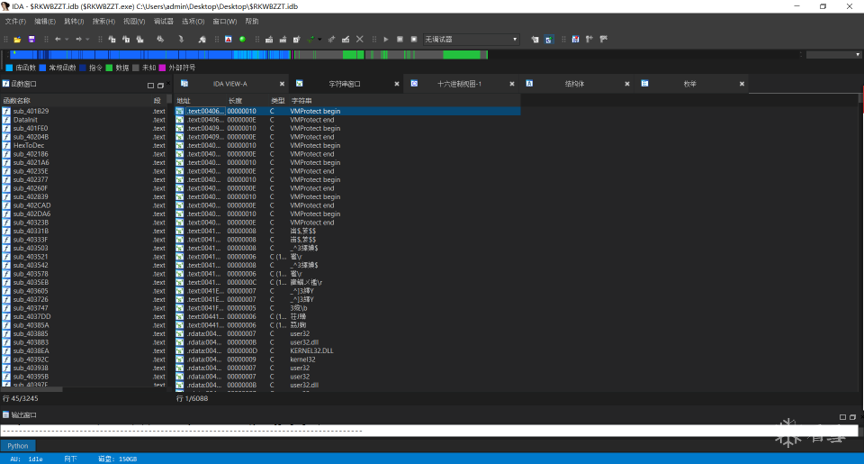The image size is (864, 464).
Task: Switch to the 十六进制视图-1 tab
Action: point(459,84)
